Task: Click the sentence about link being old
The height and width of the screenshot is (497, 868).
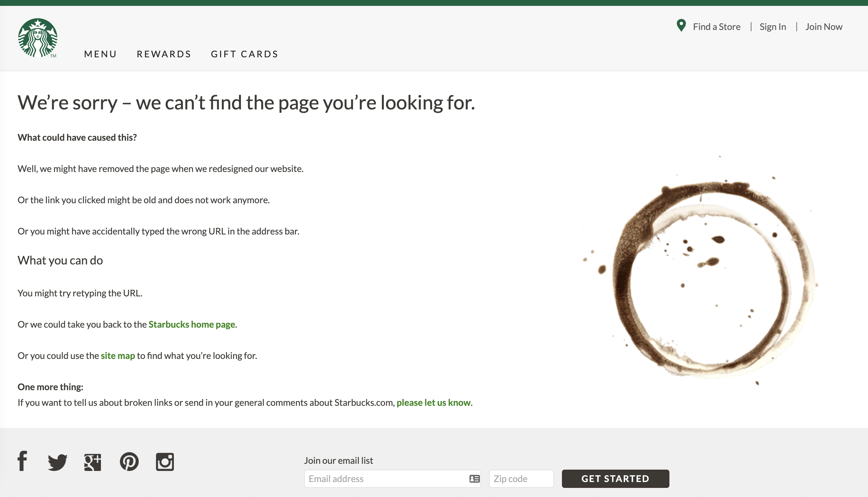Action: pyautogui.click(x=144, y=200)
